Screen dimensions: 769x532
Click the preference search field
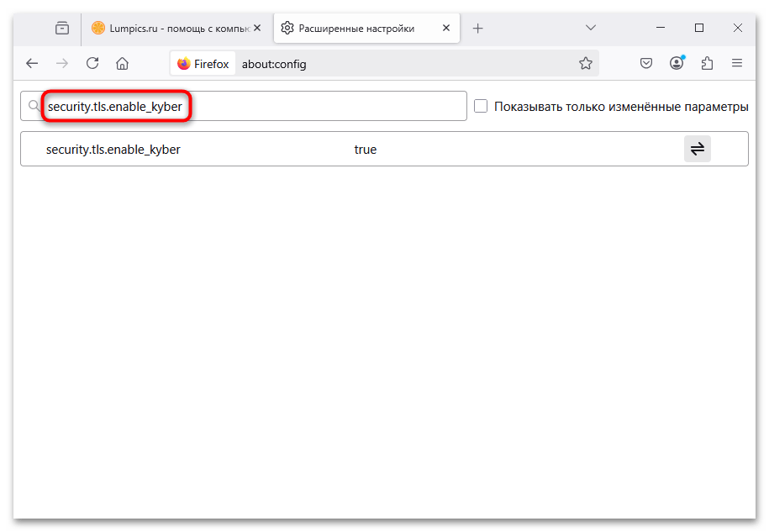click(244, 106)
